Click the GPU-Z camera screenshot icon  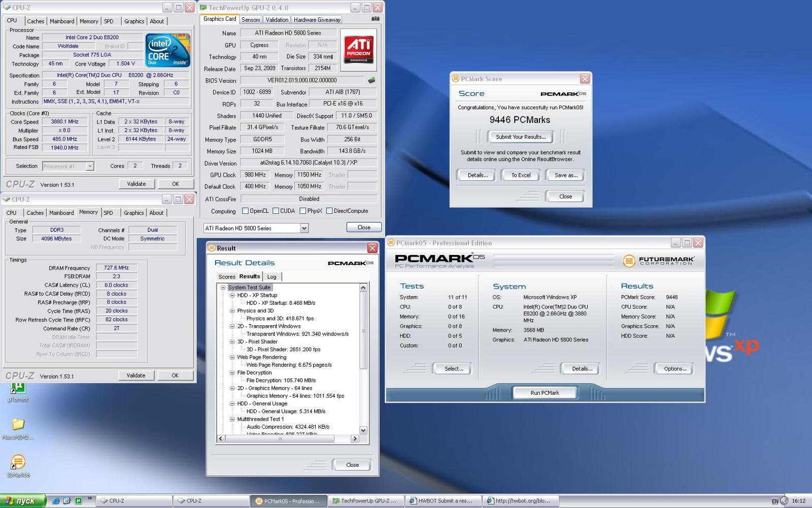[x=375, y=19]
